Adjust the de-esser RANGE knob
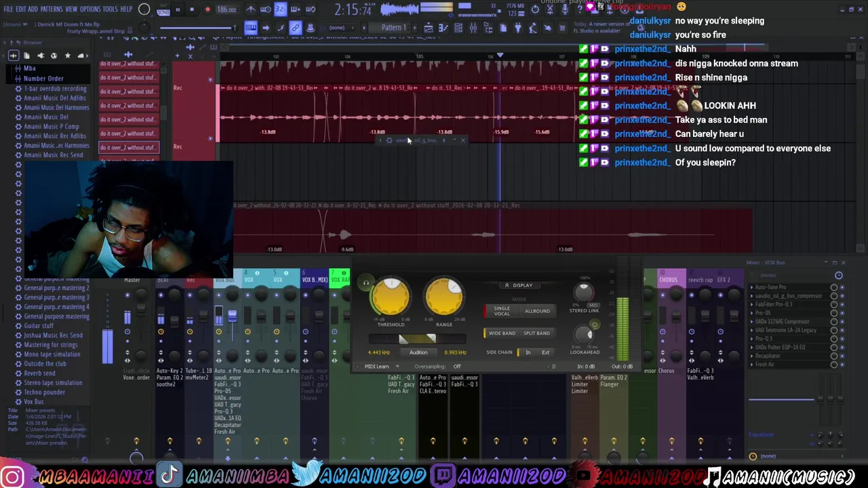The image size is (868, 488). coord(443,298)
